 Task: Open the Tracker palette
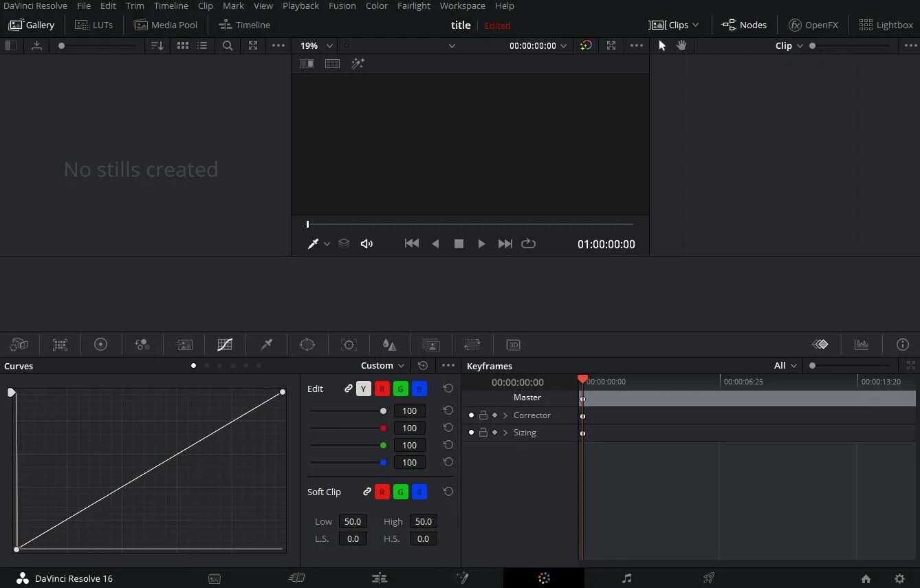349,345
